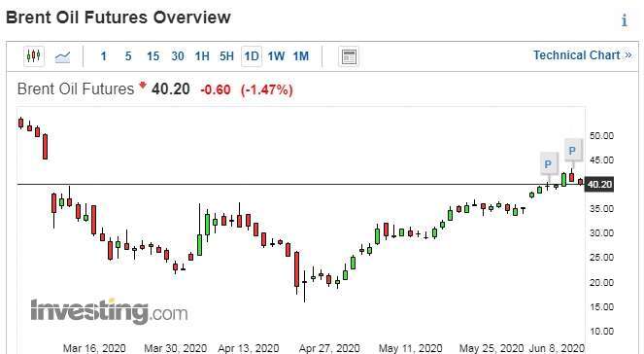Select the 5 minute interval
644x354 pixels.
pyautogui.click(x=128, y=56)
